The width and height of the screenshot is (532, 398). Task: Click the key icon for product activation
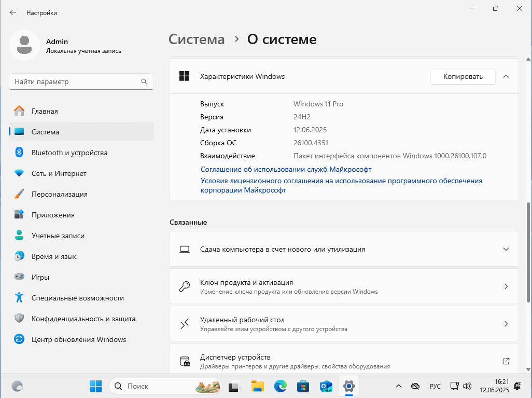(185, 286)
